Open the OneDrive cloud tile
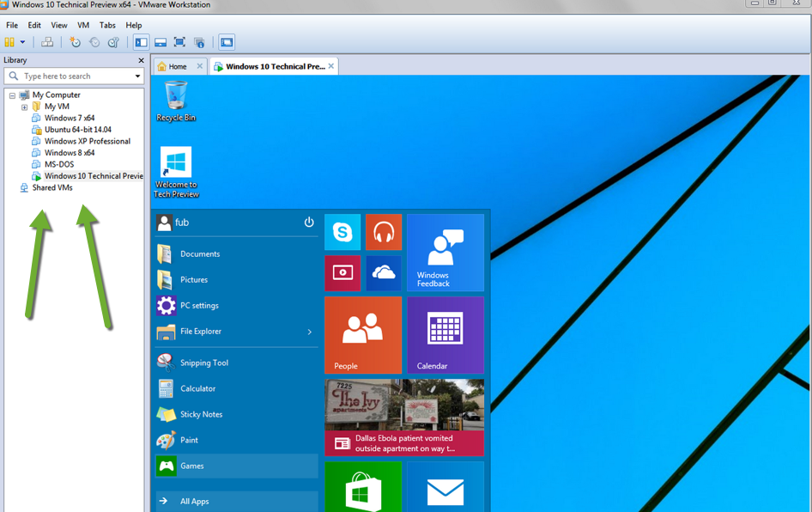 click(384, 273)
